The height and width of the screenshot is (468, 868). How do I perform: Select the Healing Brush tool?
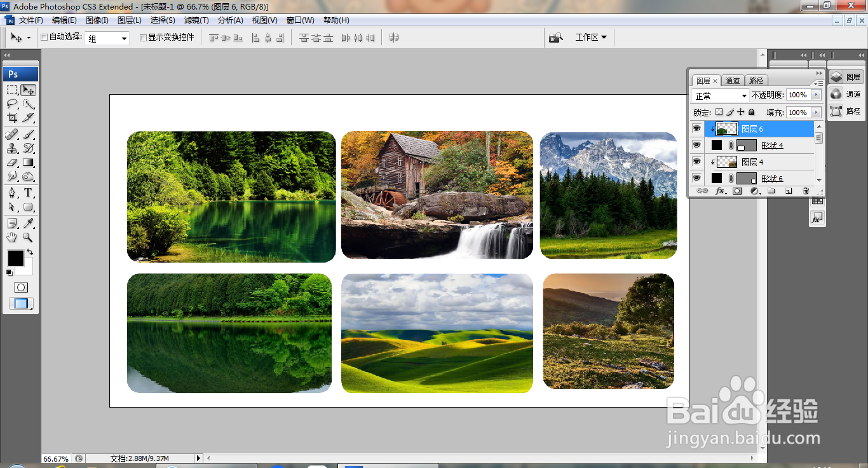(12, 134)
